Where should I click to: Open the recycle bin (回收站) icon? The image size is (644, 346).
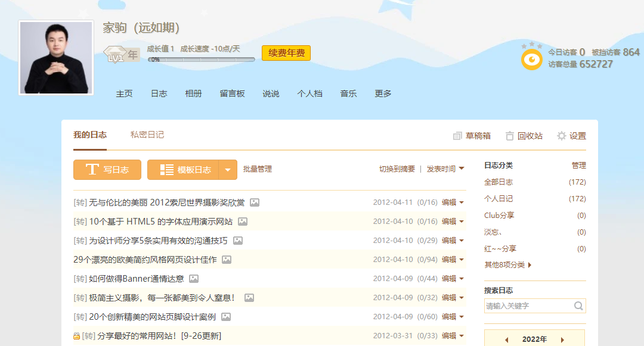click(x=510, y=136)
